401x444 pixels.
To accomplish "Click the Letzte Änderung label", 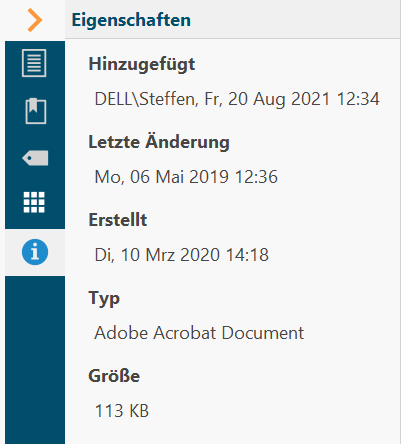I will [159, 142].
